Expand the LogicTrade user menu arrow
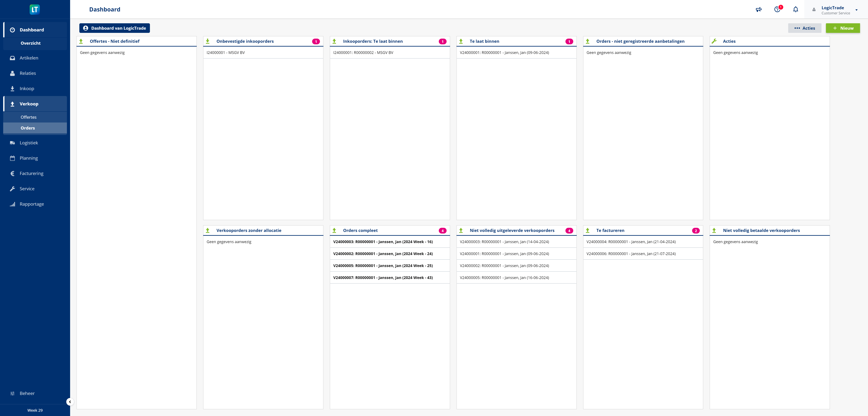 pyautogui.click(x=856, y=10)
